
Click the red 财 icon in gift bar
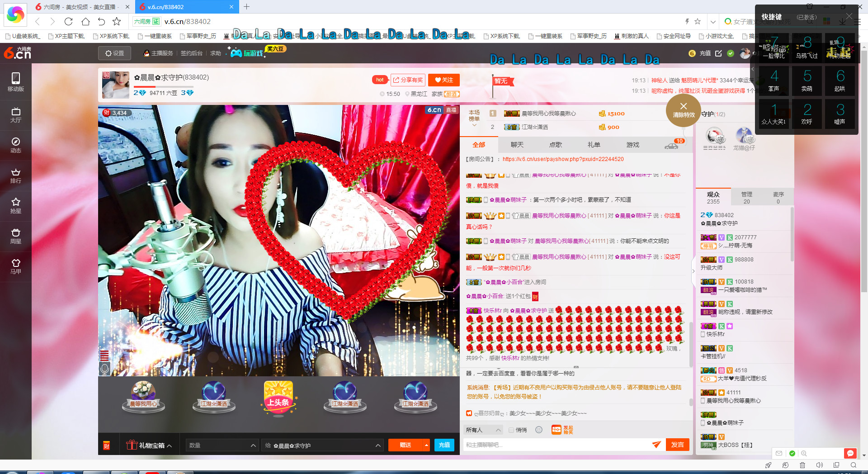[106, 445]
